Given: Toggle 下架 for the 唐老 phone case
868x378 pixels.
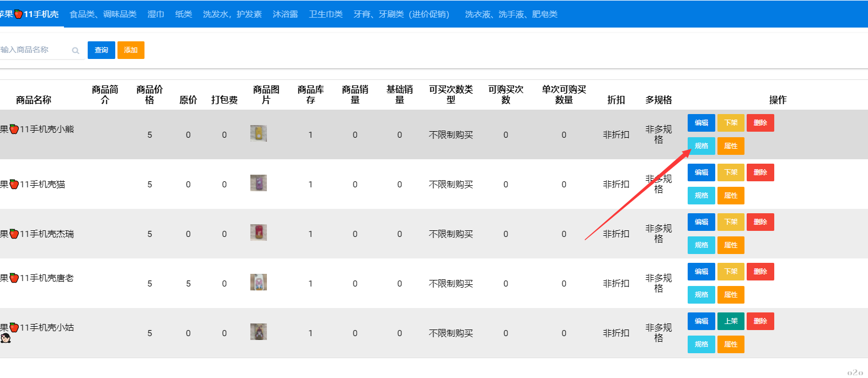Looking at the screenshot, I should pyautogui.click(x=731, y=272).
